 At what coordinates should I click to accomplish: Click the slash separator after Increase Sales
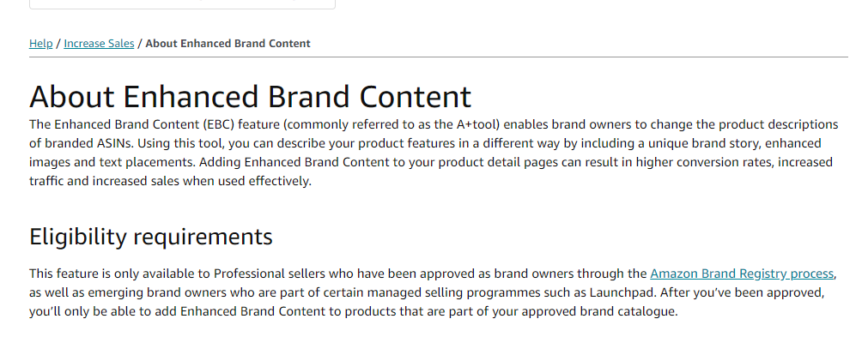(140, 43)
